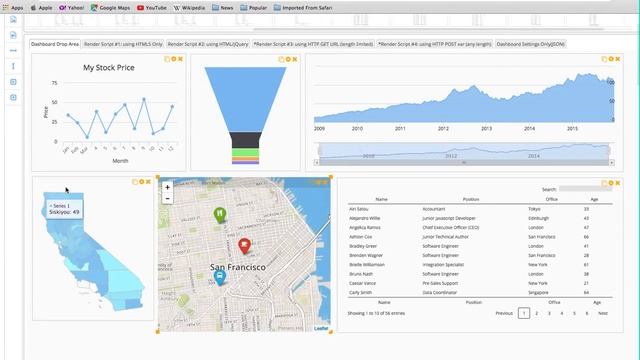Open Render Script #4 HTTP POST var tab

(435, 44)
